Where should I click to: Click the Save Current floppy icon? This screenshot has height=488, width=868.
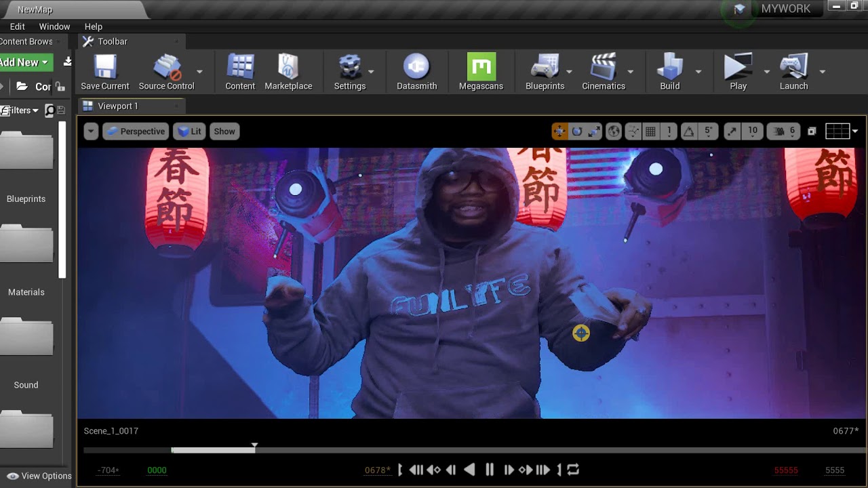[x=105, y=66]
